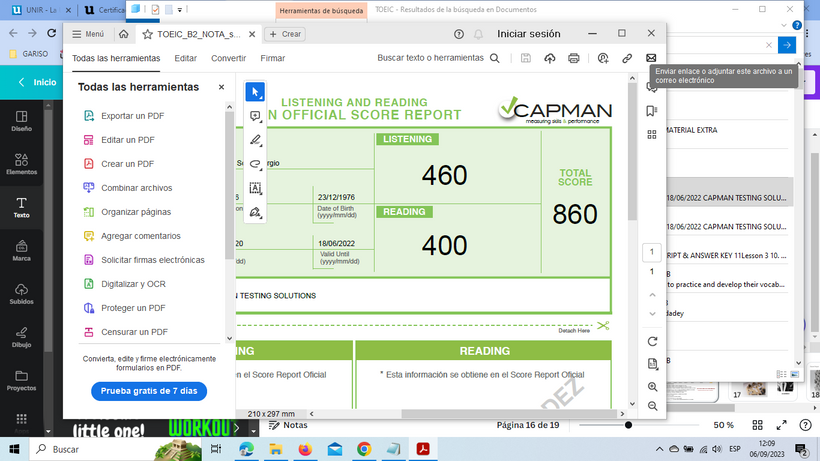
Task: Close the TOEIC_B2_NOTA document tab
Action: pos(252,34)
